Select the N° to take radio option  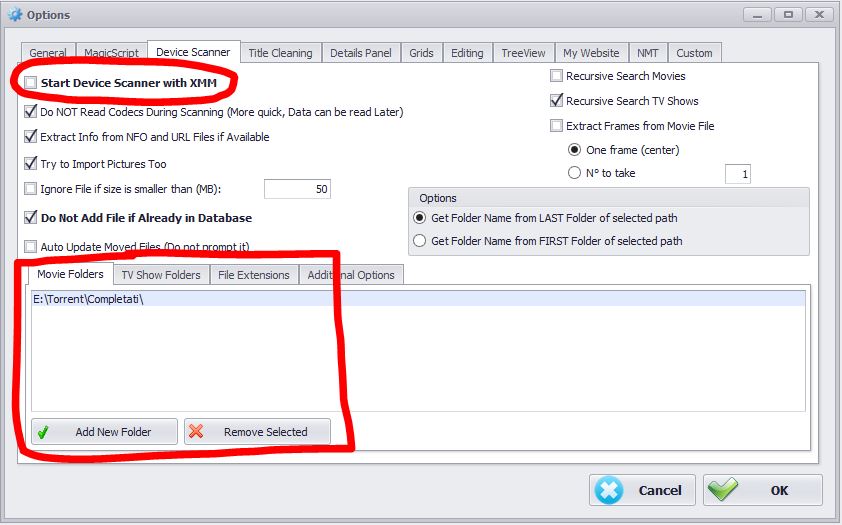click(574, 173)
